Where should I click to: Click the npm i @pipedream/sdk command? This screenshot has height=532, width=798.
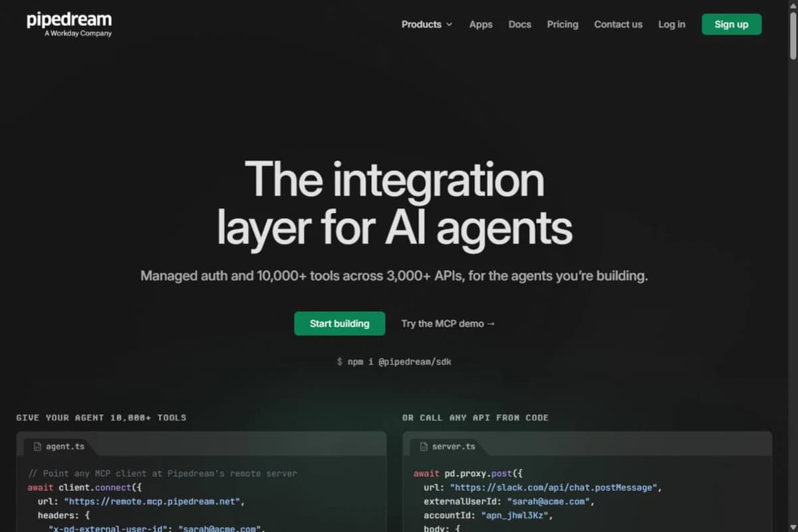pos(394,362)
